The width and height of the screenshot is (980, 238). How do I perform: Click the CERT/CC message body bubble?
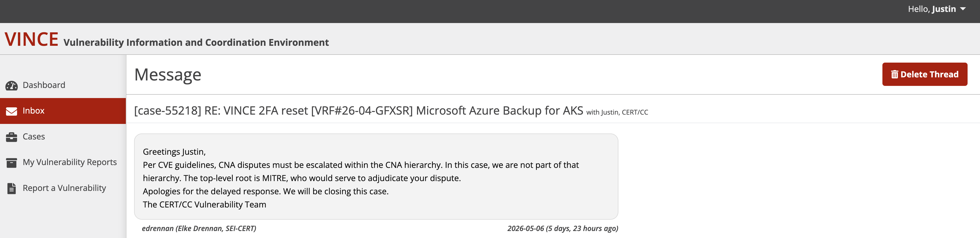pyautogui.click(x=376, y=176)
